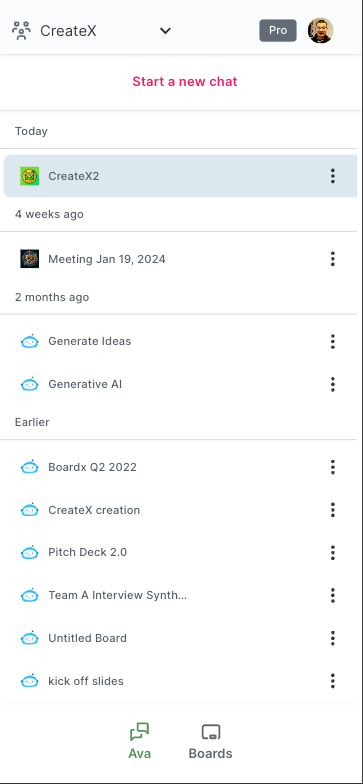Open the Pitch Deck 2.0 chat
The height and width of the screenshot is (784, 363).
[x=180, y=552]
